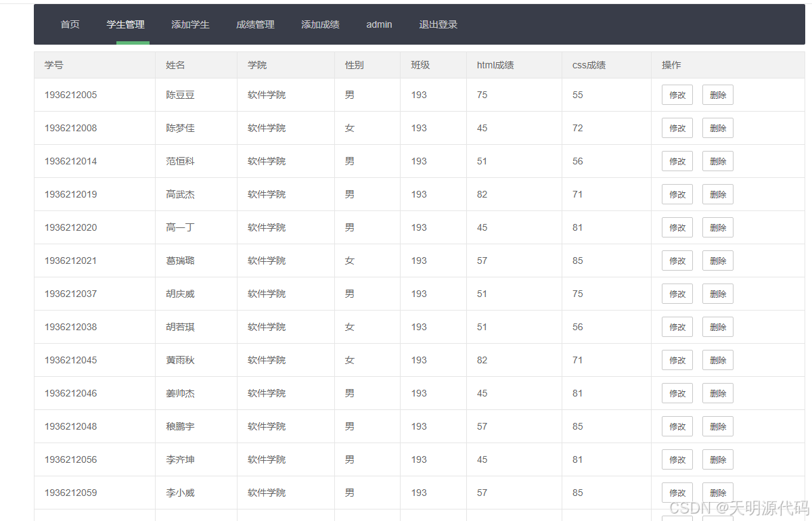
Task: Select the 学生管理 nav tab
Action: click(125, 24)
